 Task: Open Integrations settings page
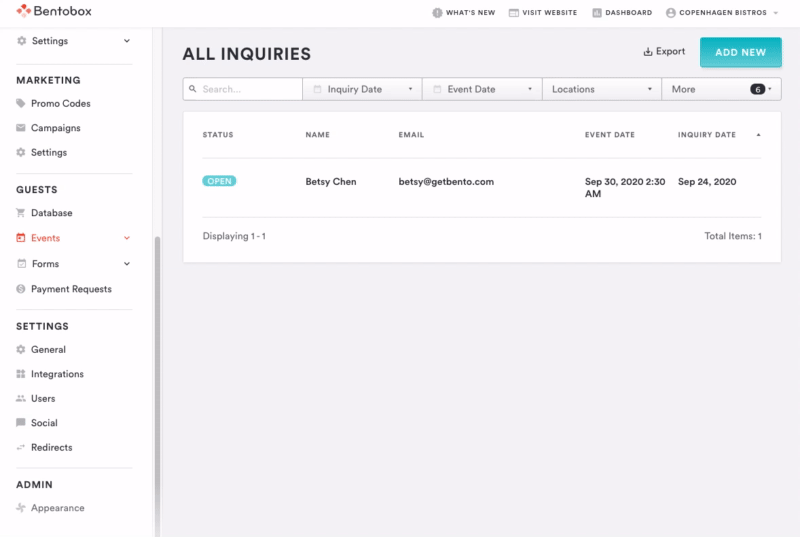(x=57, y=374)
